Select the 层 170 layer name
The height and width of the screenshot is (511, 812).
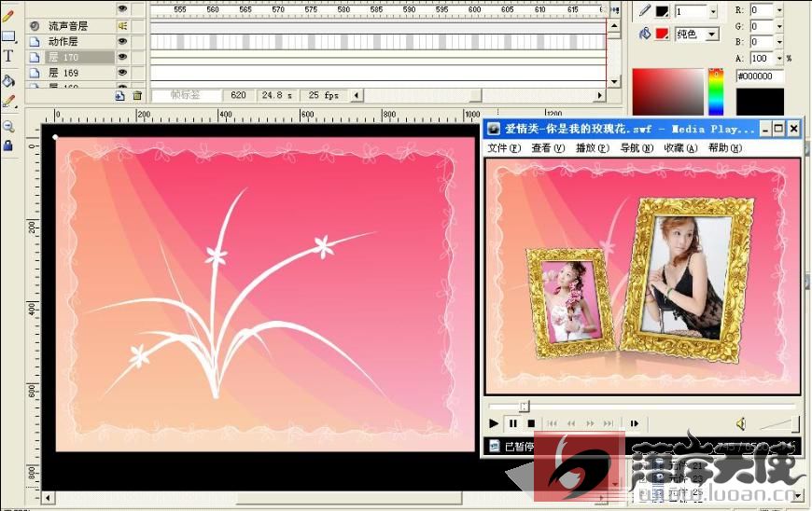point(63,57)
